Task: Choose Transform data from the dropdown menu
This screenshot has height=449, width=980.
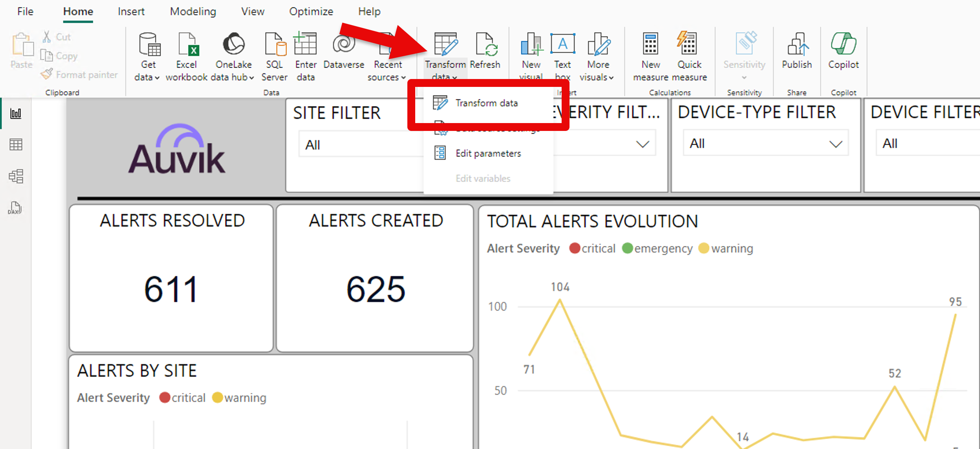Action: [486, 103]
